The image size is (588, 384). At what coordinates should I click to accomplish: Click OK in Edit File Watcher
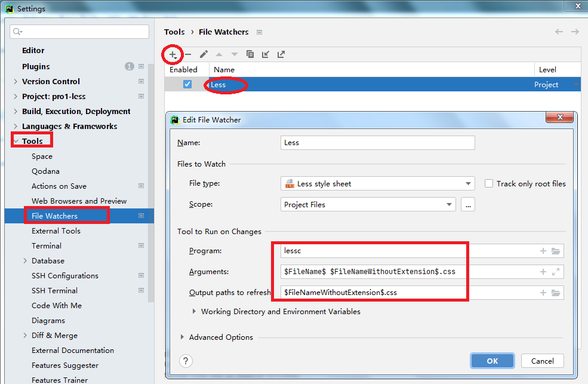(492, 361)
